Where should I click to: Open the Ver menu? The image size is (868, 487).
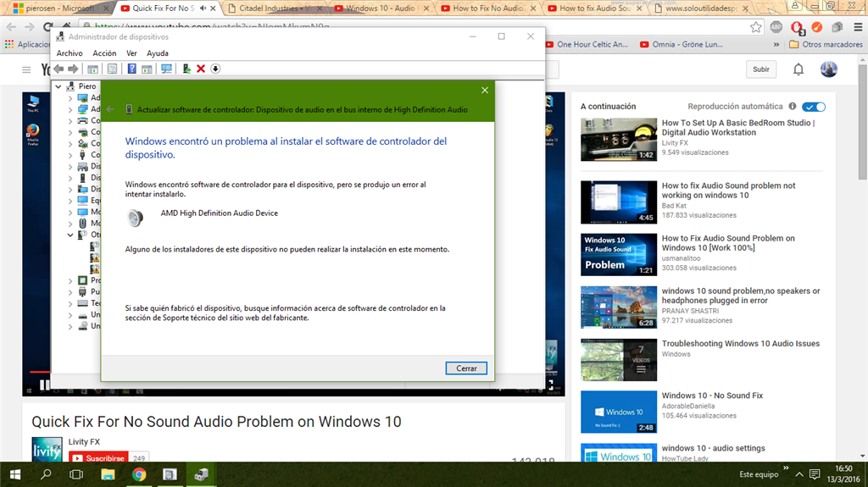[x=131, y=53]
